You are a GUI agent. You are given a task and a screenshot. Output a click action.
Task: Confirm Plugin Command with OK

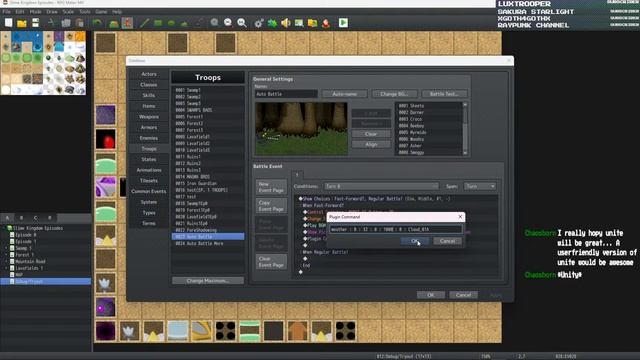tap(415, 241)
